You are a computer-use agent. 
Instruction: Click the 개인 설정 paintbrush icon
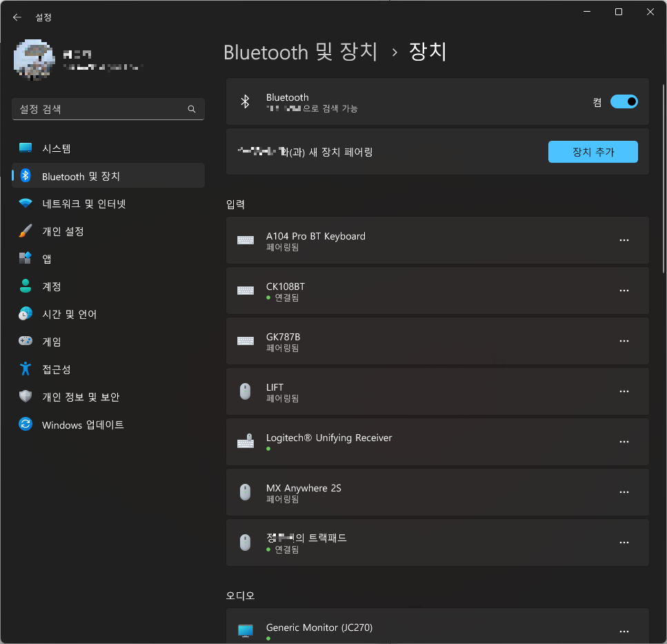pyautogui.click(x=26, y=231)
